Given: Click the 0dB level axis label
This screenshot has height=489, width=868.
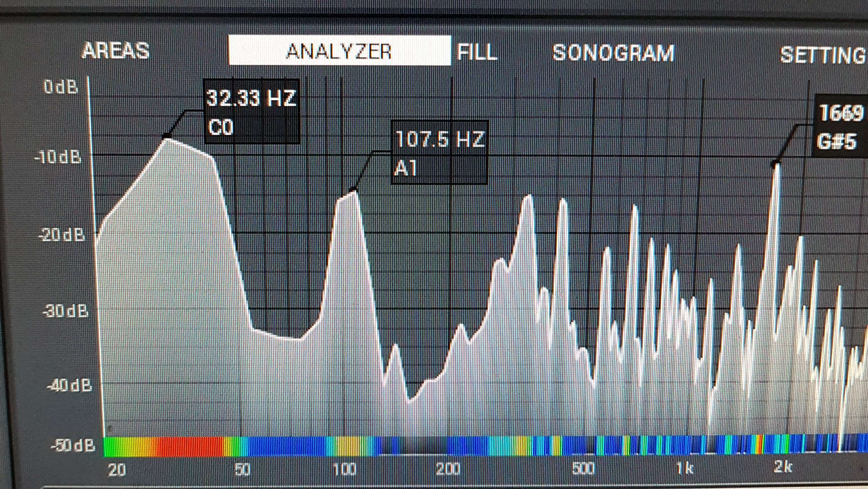Looking at the screenshot, I should click(61, 87).
